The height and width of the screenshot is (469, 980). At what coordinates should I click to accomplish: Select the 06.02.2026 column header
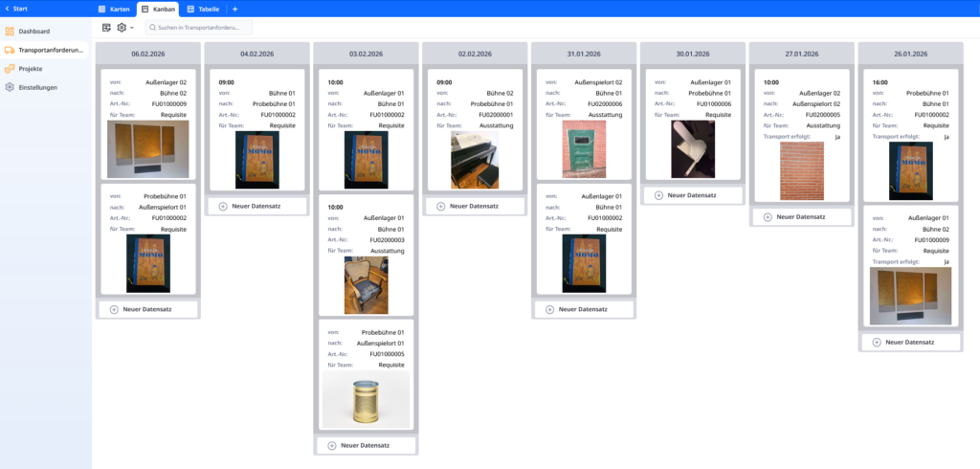tap(148, 54)
